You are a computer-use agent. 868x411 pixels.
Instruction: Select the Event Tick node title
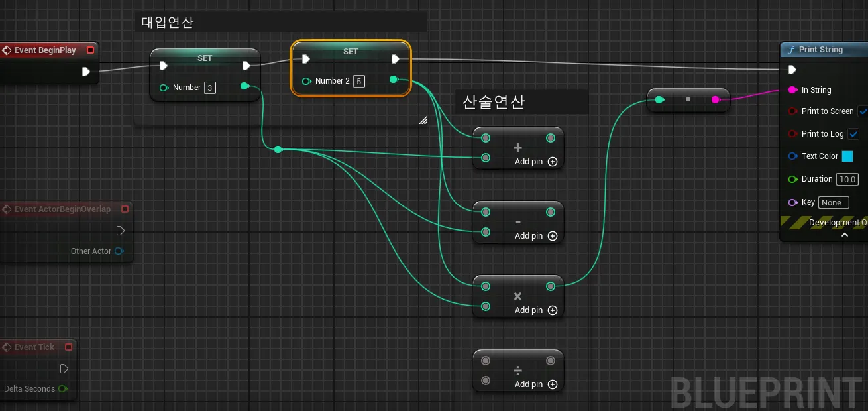tap(34, 347)
